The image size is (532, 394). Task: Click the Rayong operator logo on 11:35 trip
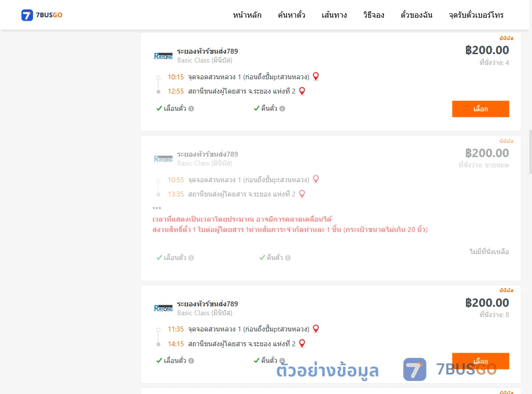tap(163, 308)
